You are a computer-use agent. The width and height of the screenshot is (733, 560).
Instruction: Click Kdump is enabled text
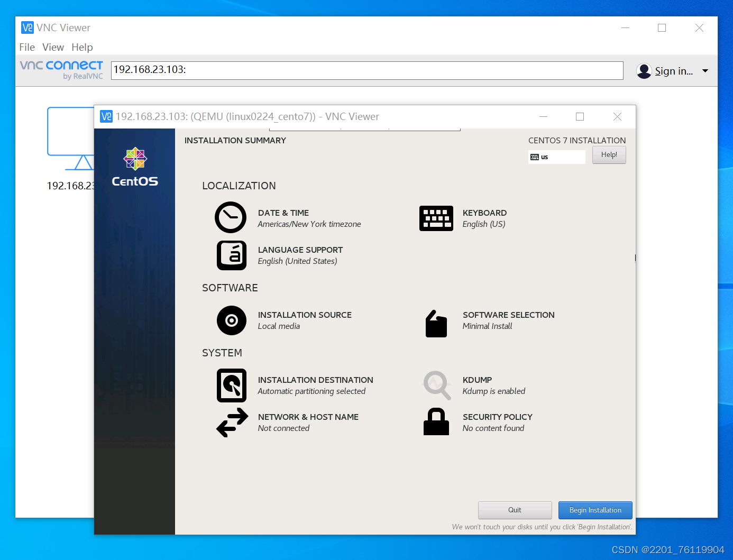(494, 391)
